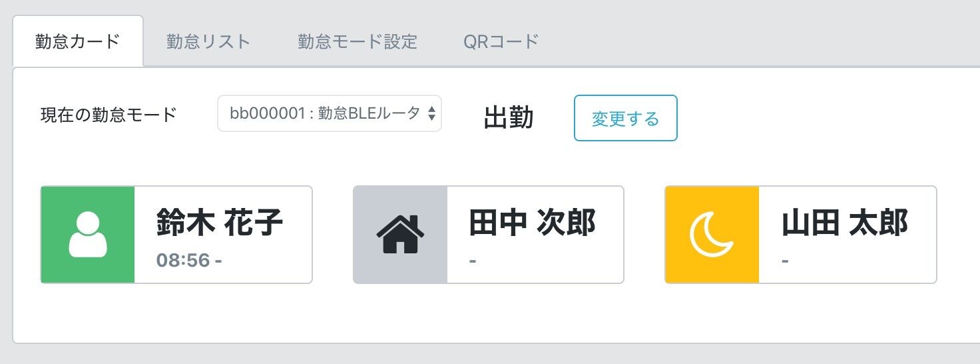Click the yellow tile behind the moon icon
The width and height of the screenshot is (980, 364).
click(x=712, y=235)
